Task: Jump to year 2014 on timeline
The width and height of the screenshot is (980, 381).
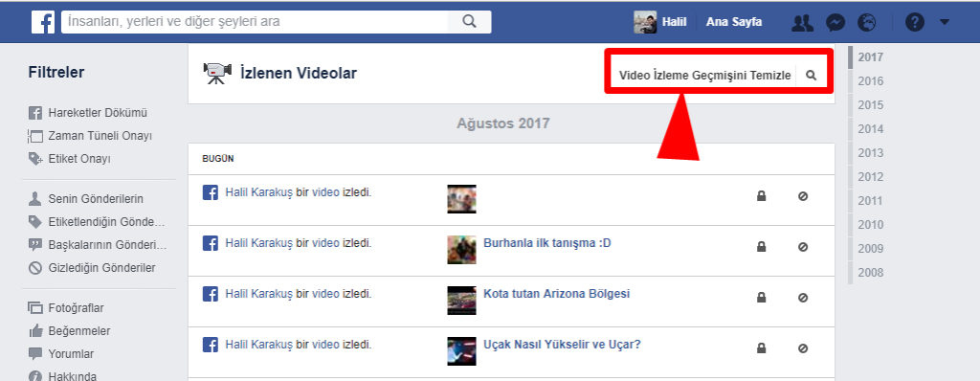Action: pyautogui.click(x=870, y=129)
